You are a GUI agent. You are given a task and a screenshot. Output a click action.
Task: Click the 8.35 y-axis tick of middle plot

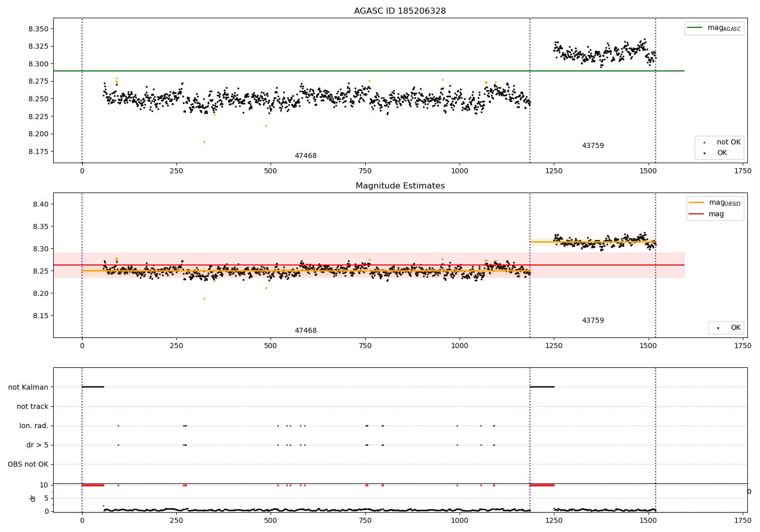tap(41, 226)
